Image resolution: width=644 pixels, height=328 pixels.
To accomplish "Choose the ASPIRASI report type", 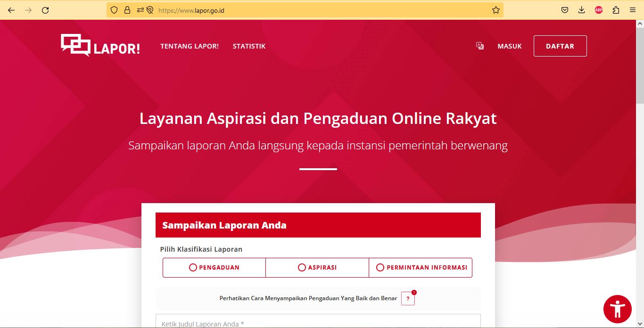I will (x=317, y=267).
